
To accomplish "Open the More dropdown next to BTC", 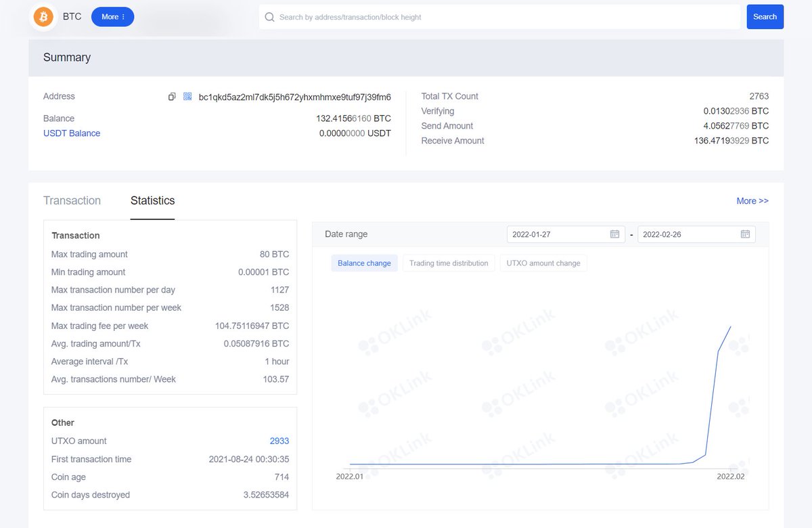I will (x=112, y=17).
